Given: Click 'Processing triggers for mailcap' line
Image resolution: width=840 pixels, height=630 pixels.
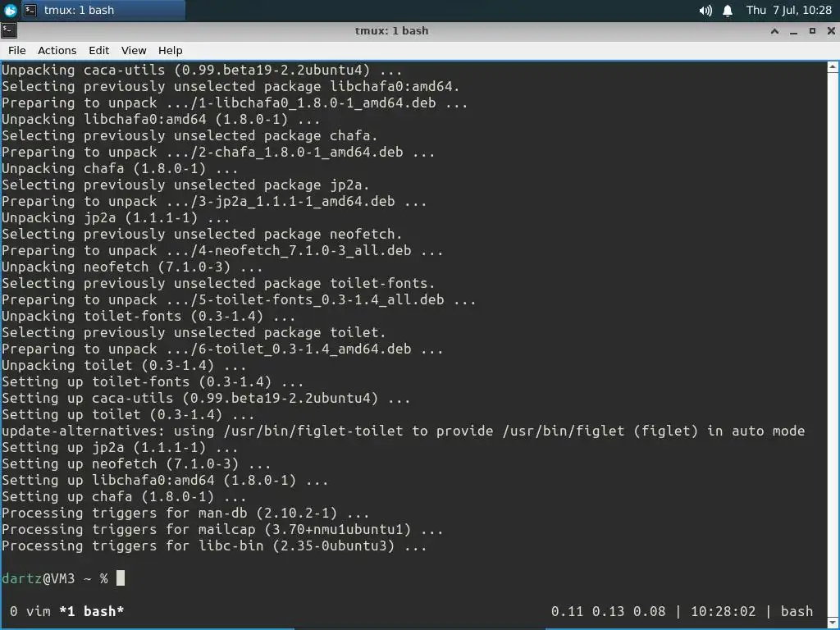Looking at the screenshot, I should pos(222,529).
